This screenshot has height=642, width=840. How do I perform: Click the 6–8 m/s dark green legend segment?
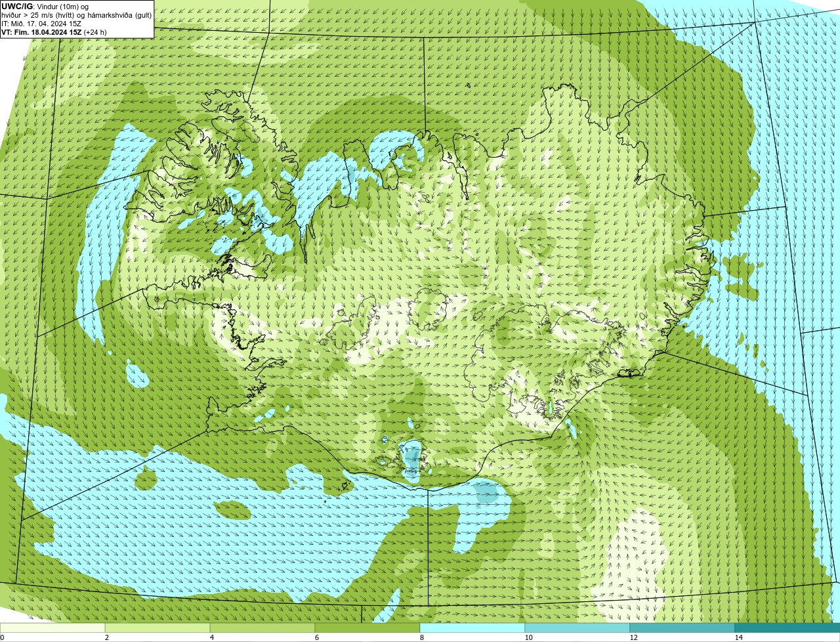point(367,628)
